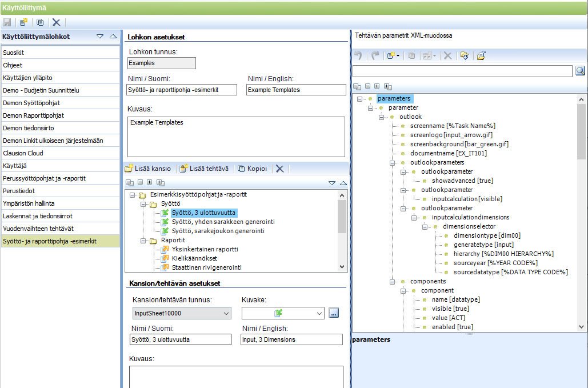Click the Lisää tehtävä button

[205, 169]
